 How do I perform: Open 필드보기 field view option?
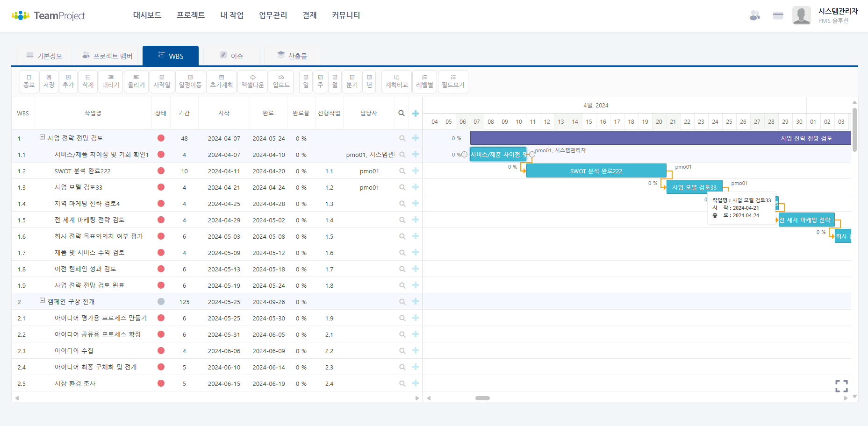tap(452, 81)
